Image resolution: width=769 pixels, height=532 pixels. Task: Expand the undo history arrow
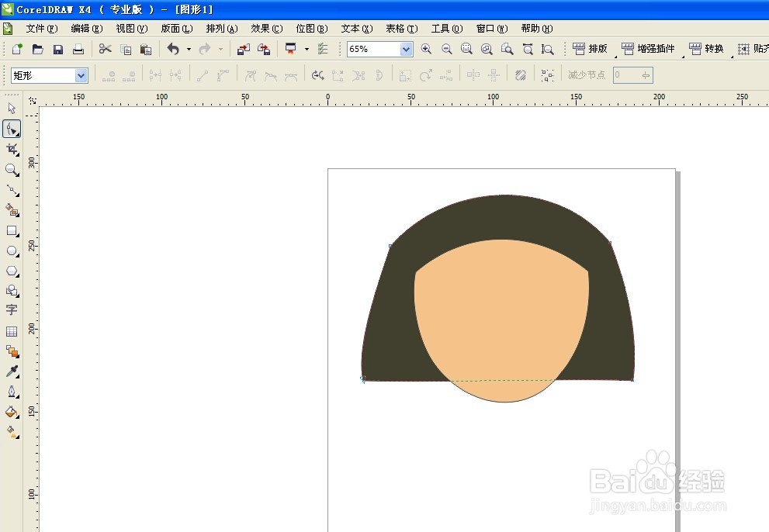tap(189, 49)
